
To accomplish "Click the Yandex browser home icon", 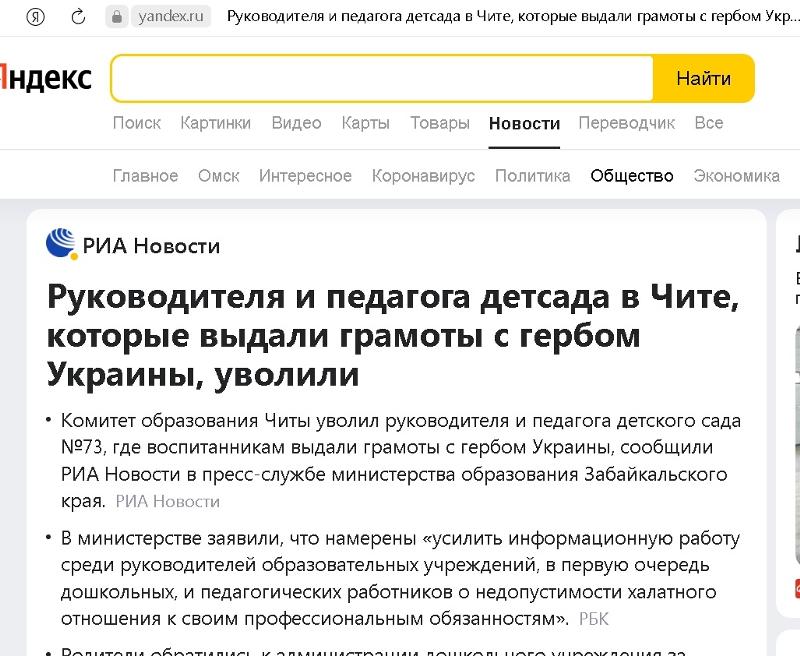I will 35,17.
